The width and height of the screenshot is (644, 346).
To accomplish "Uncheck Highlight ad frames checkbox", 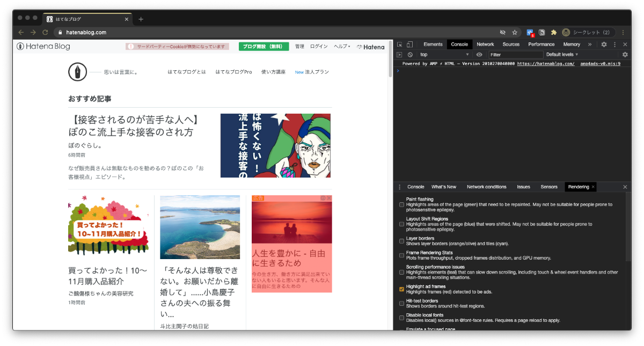I will click(402, 289).
